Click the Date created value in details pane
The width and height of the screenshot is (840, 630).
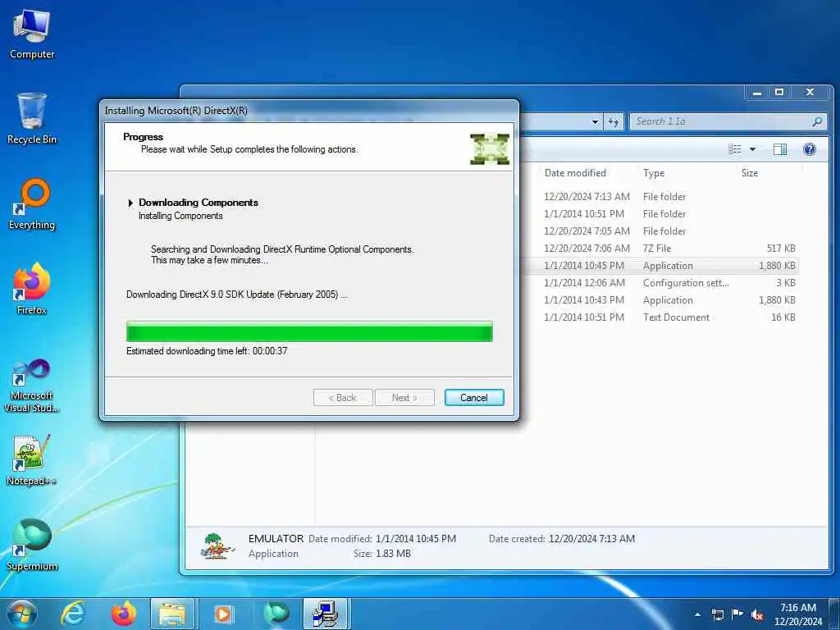[591, 539]
